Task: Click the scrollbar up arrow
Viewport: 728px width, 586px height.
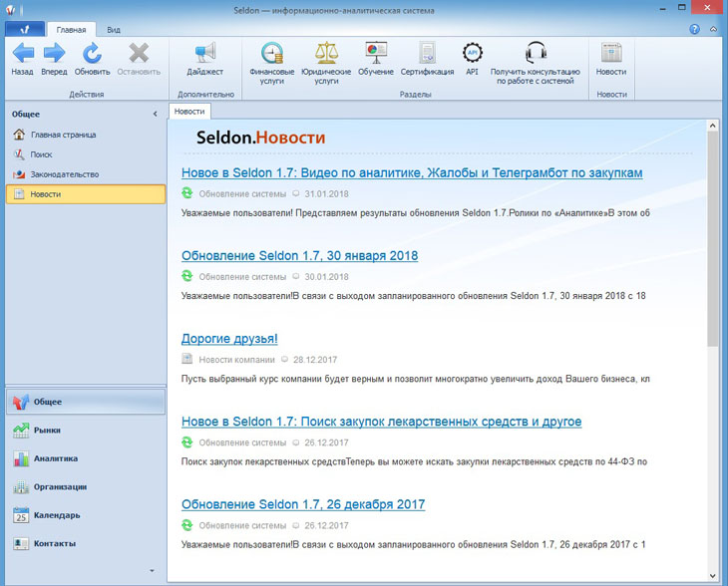Action: tap(713, 126)
